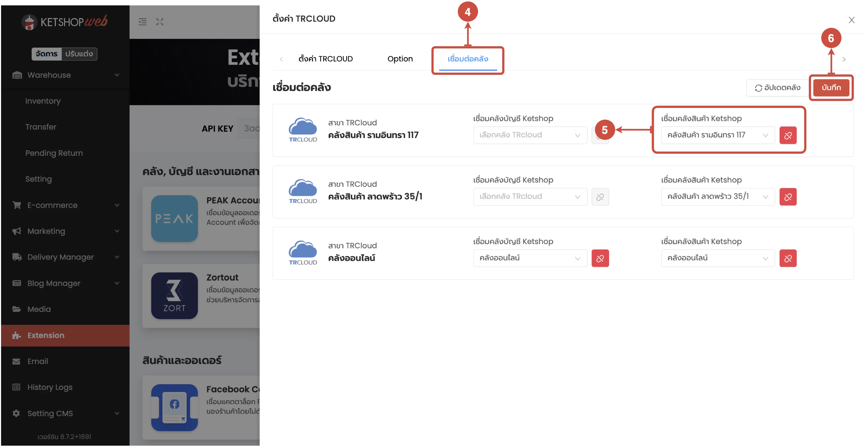868x447 pixels.
Task: Switch to จัดการ mode toggle
Action: [x=47, y=54]
